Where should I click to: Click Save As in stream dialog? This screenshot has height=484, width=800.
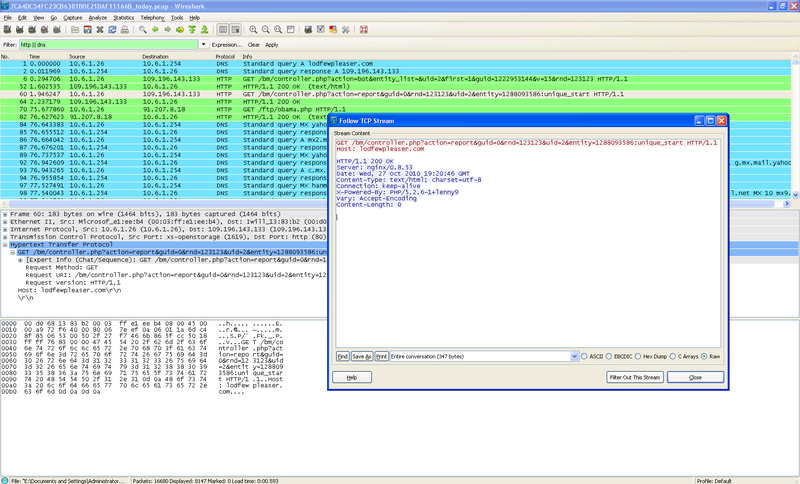[x=361, y=357]
